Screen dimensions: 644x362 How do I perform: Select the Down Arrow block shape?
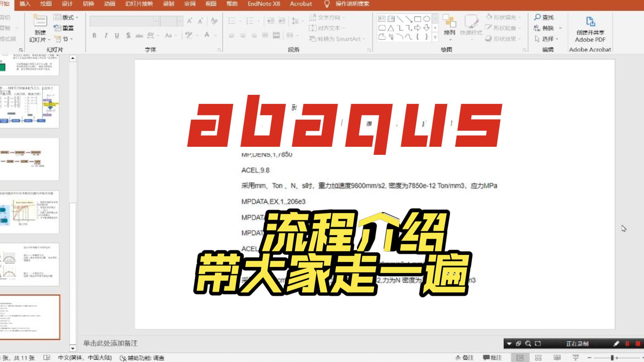pyautogui.click(x=427, y=28)
